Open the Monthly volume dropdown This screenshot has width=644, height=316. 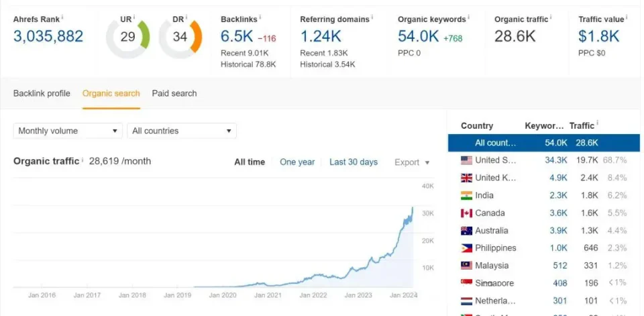click(x=68, y=131)
